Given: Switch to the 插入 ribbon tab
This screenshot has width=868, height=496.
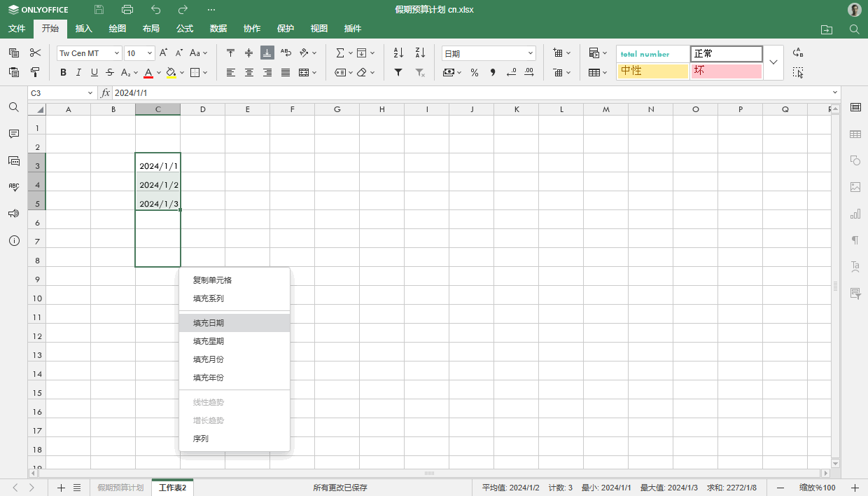Looking at the screenshot, I should click(83, 29).
